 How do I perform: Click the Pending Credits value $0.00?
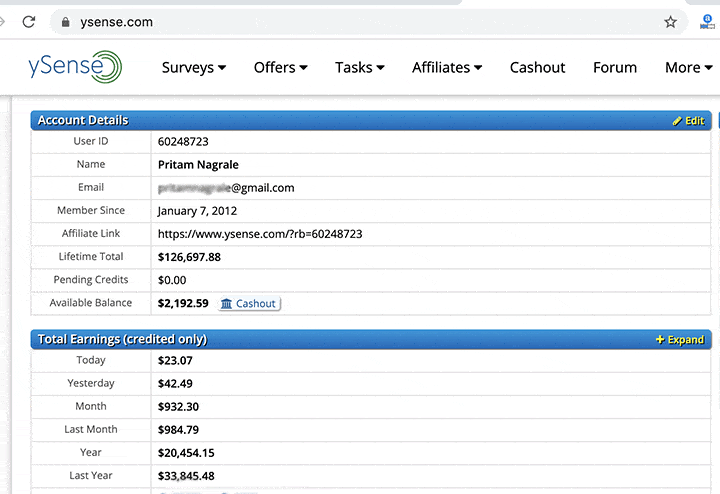point(172,280)
